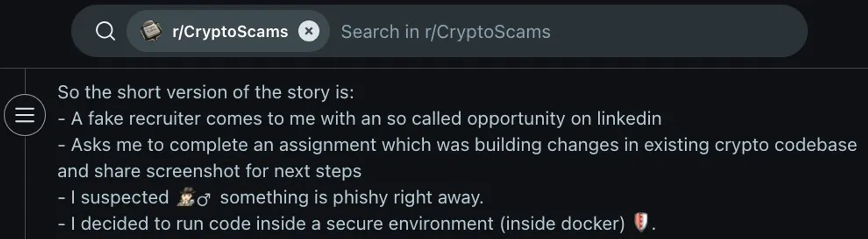Click the r/CryptoScams community avatar icon
The height and width of the screenshot is (239, 868).
[x=151, y=31]
